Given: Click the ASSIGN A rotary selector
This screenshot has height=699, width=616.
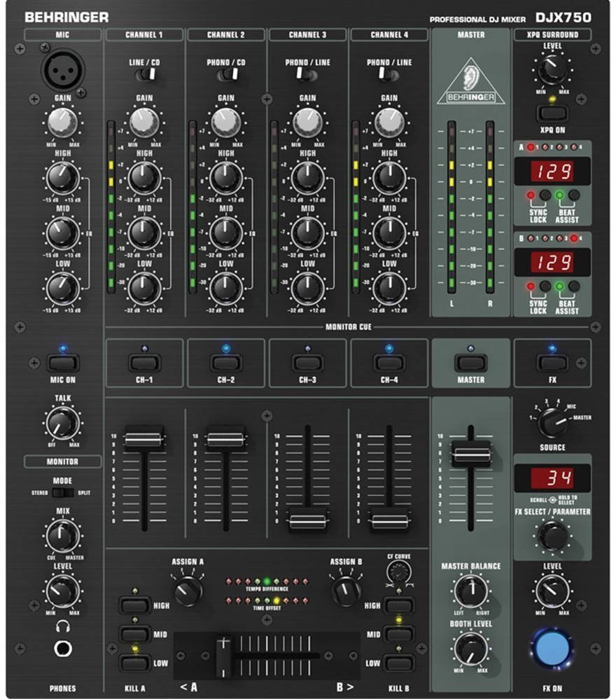Looking at the screenshot, I should (187, 590).
